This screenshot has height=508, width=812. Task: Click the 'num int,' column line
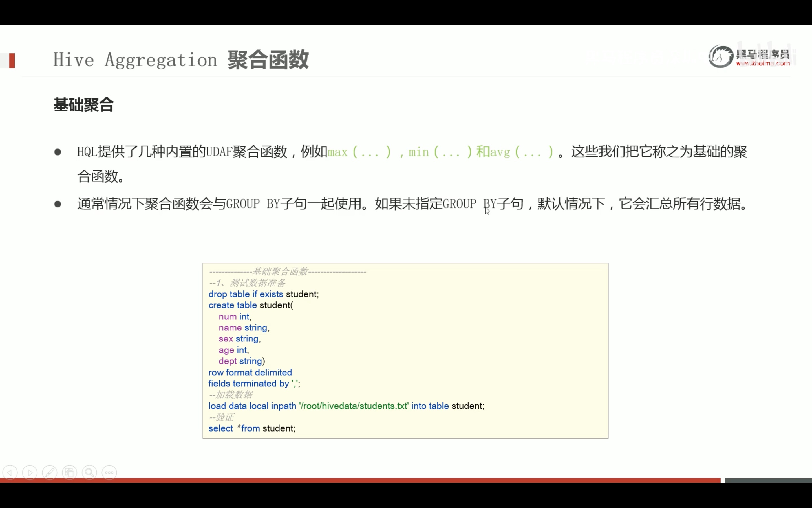point(235,316)
